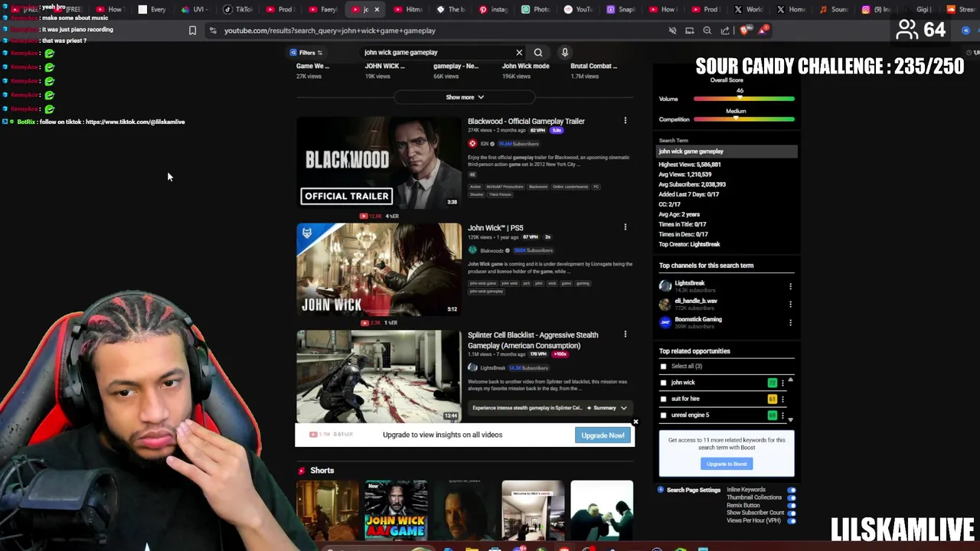The width and height of the screenshot is (980, 551).
Task: Click the 'Upgrade to Boost' button
Action: [x=727, y=464]
